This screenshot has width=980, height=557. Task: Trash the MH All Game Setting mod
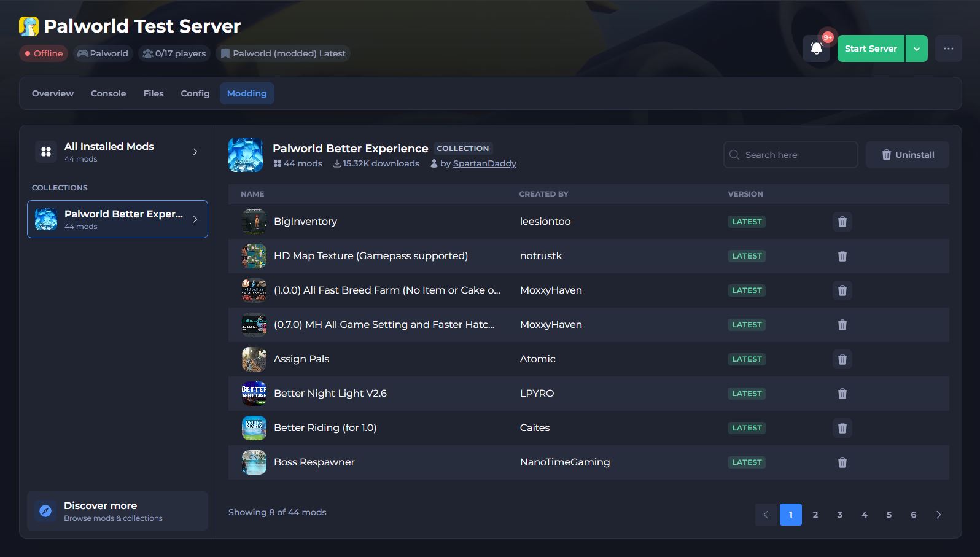click(842, 325)
